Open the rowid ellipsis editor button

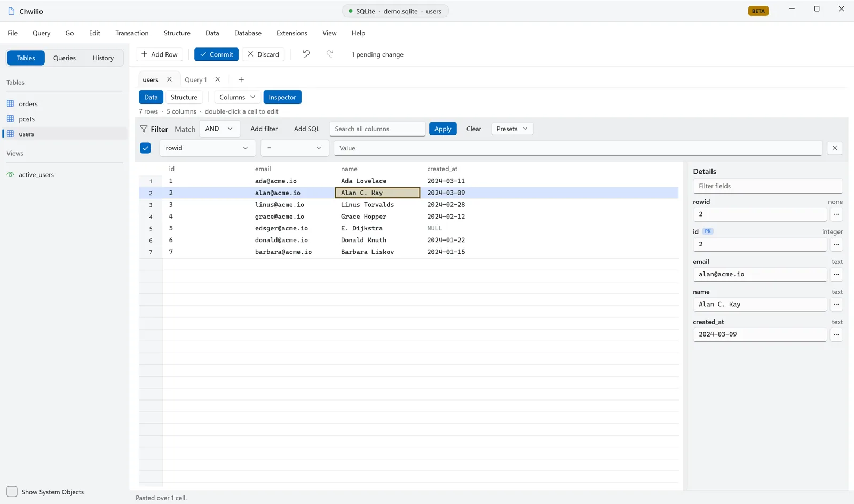pyautogui.click(x=836, y=214)
